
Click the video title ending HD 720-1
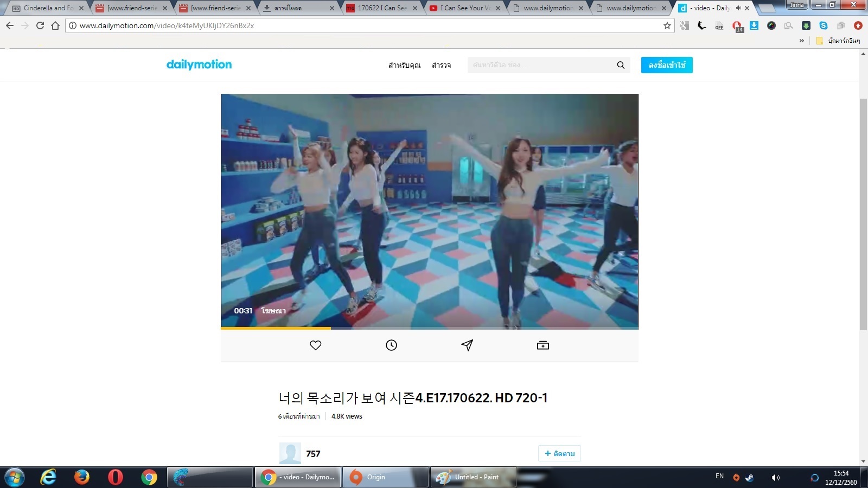tap(413, 398)
